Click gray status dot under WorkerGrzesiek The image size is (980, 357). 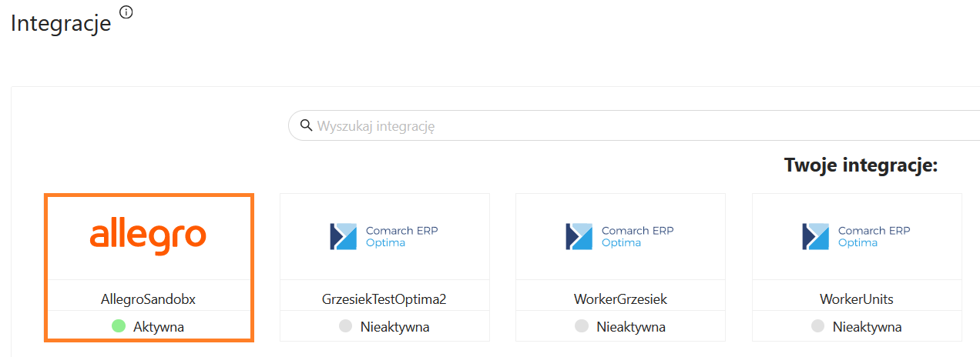(582, 326)
